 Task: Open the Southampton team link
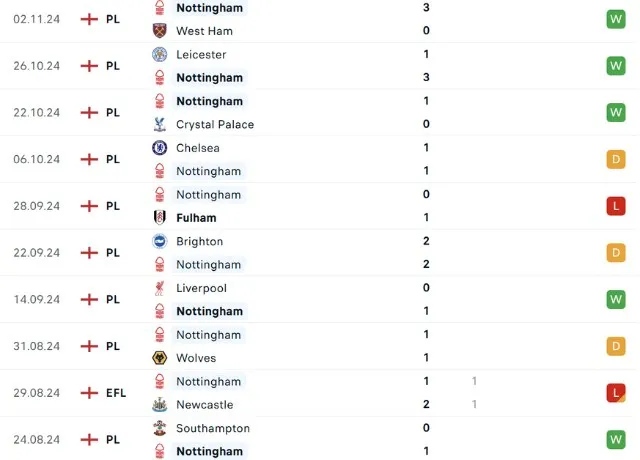pos(213,428)
